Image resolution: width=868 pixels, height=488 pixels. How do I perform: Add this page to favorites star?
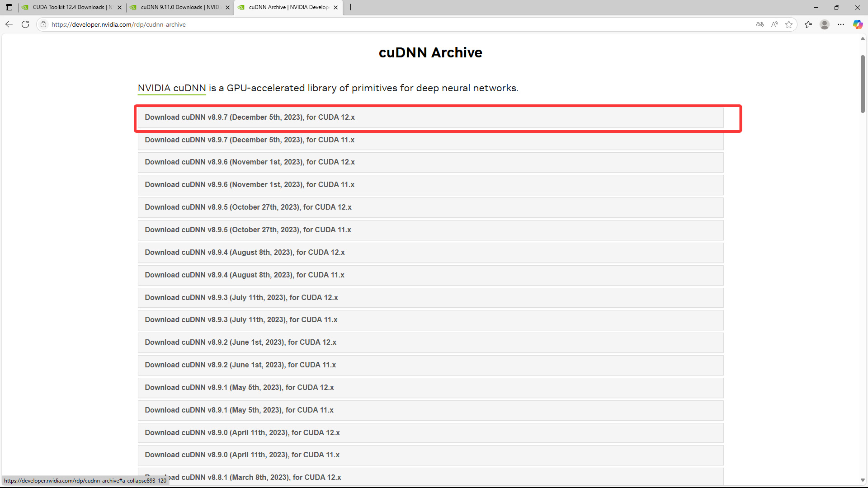[789, 24]
